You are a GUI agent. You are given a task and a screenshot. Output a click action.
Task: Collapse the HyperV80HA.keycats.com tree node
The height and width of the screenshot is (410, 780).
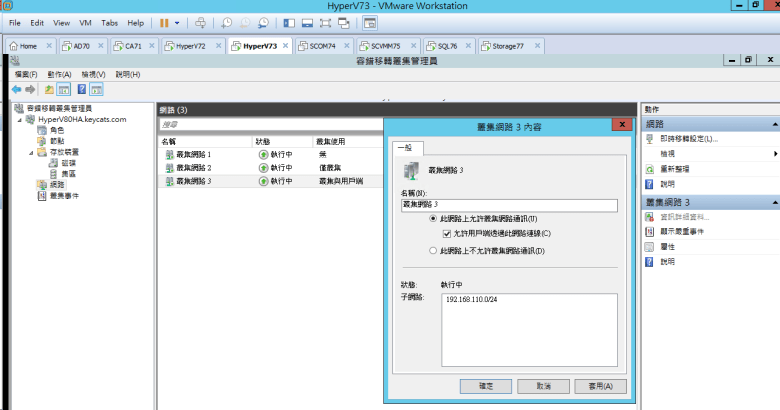pyautogui.click(x=20, y=119)
